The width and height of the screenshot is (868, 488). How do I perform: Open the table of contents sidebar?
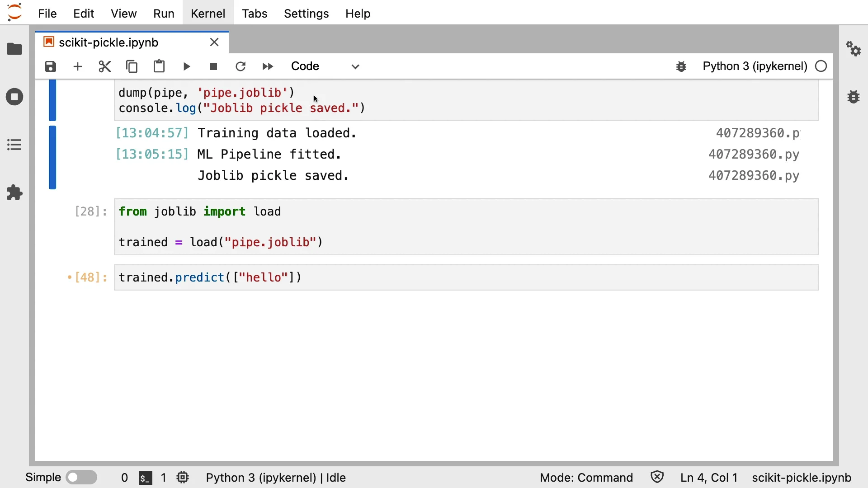pyautogui.click(x=14, y=145)
